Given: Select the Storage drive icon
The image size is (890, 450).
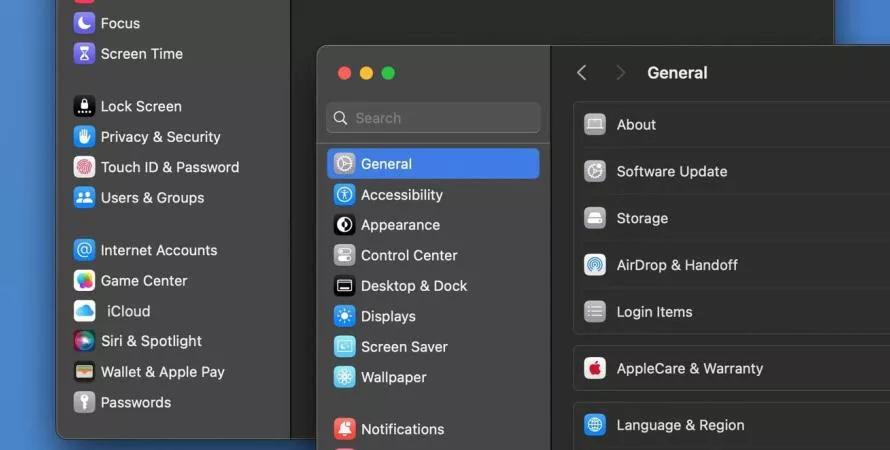Looking at the screenshot, I should pos(595,218).
